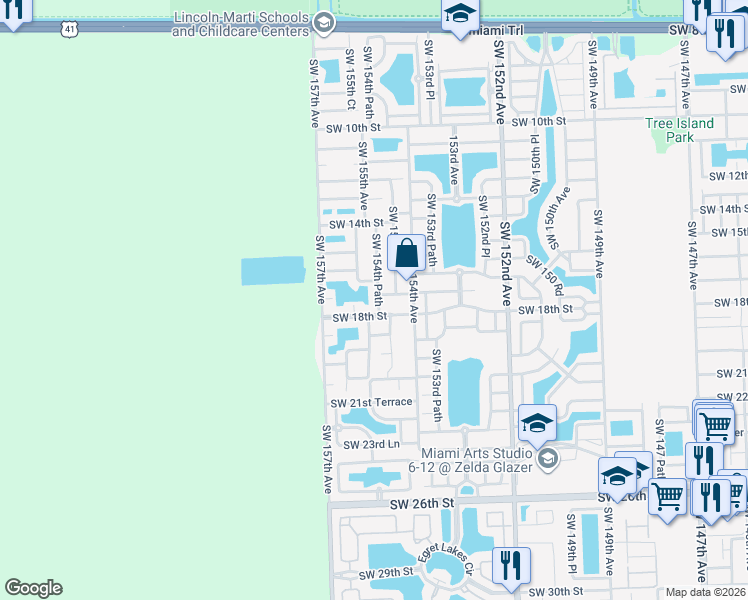Click the SW 21st Terrace street label
The width and height of the screenshot is (748, 600).
[x=371, y=403]
